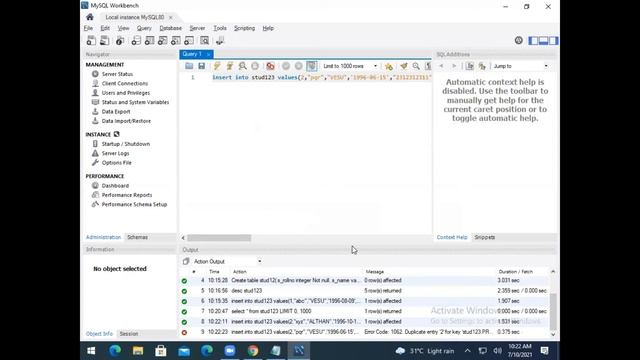This screenshot has width=640, height=360.
Task: Create a new view icon
Action: pyautogui.click(x=162, y=40)
